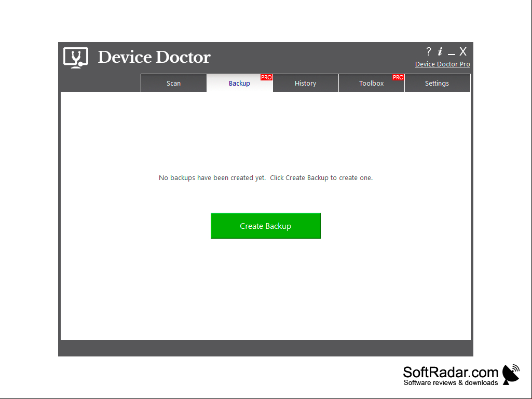This screenshot has height=399, width=532.
Task: Click the Device Doctor stethoscope logo
Action: (x=76, y=58)
